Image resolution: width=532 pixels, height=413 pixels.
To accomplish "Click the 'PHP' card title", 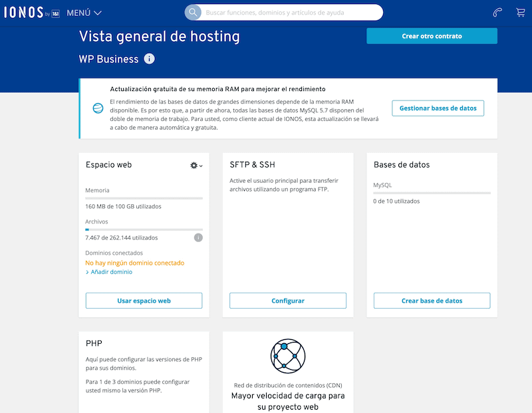I will click(x=94, y=343).
